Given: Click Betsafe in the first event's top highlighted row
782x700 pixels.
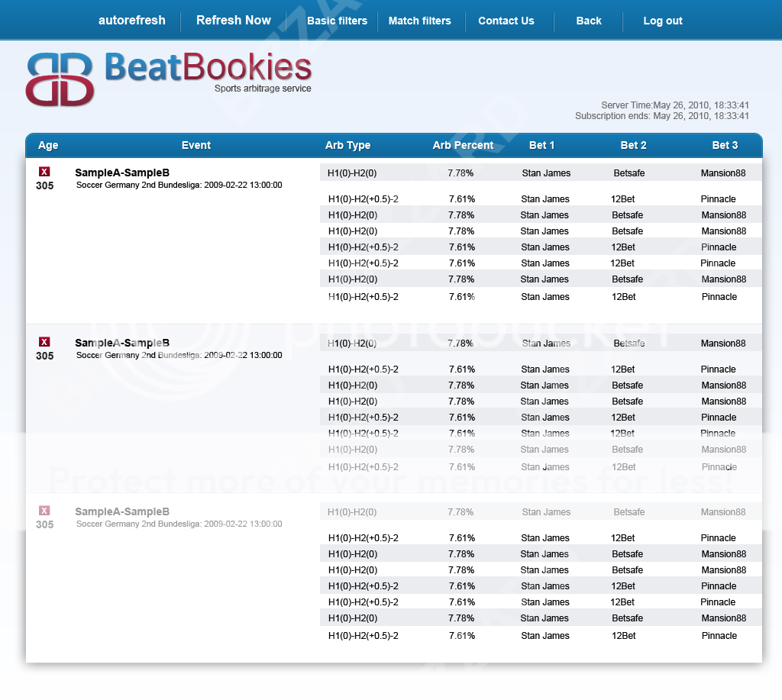Looking at the screenshot, I should coord(629,173).
